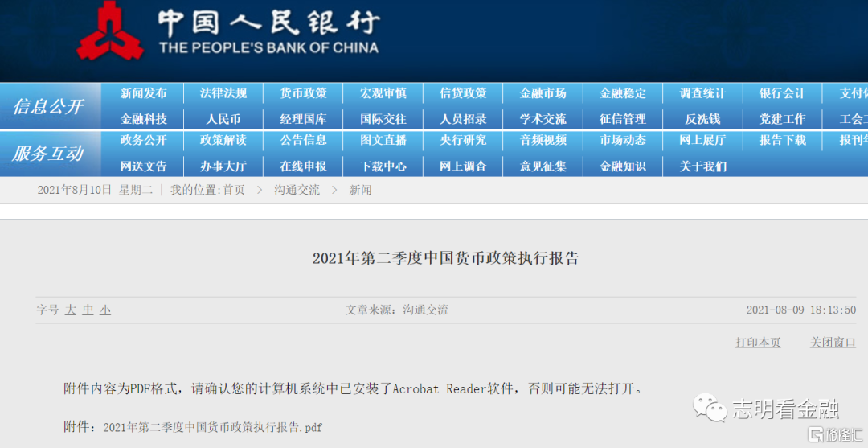Open the 反洗钱 menu item
Image resolution: width=868 pixels, height=448 pixels.
click(702, 119)
